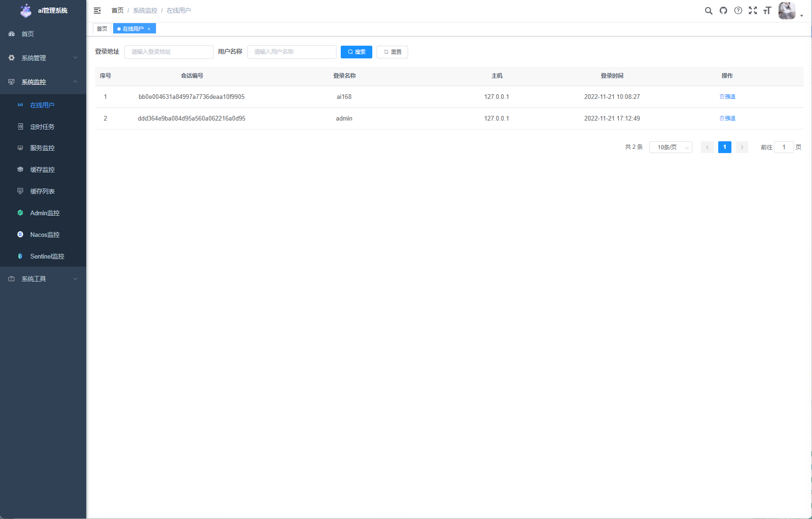Focus the 登录地址 input field
Screen dimensions: 812x519
[169, 52]
